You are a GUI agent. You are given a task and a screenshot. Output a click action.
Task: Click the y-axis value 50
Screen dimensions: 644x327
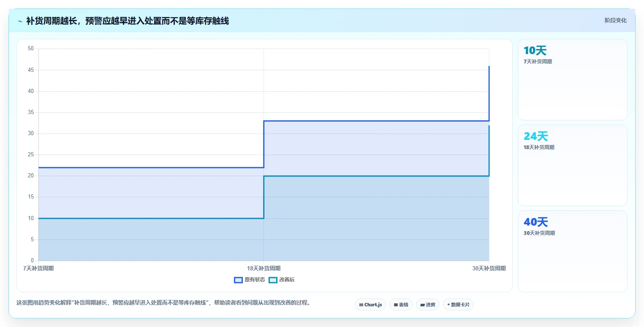pyautogui.click(x=31, y=49)
